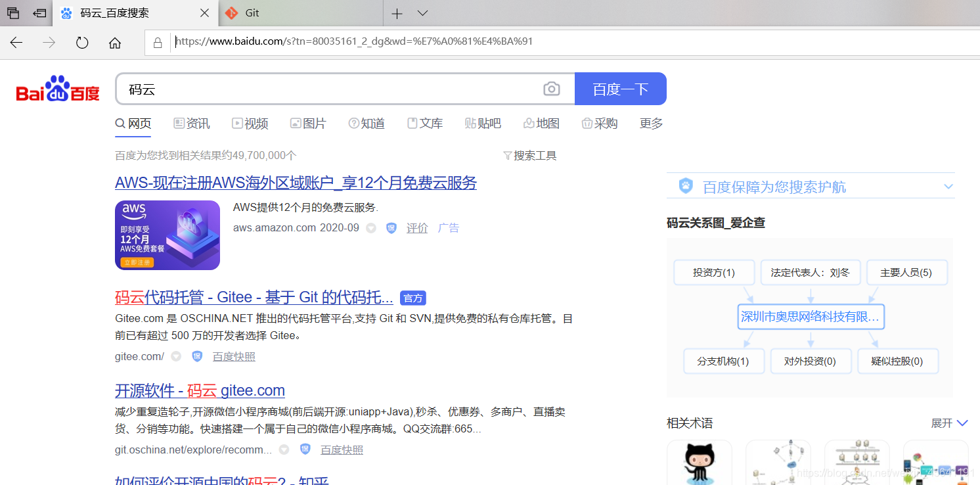The image size is (980, 485).
Task: Expand dropdown arrow next to git.oschina.net
Action: (x=284, y=450)
